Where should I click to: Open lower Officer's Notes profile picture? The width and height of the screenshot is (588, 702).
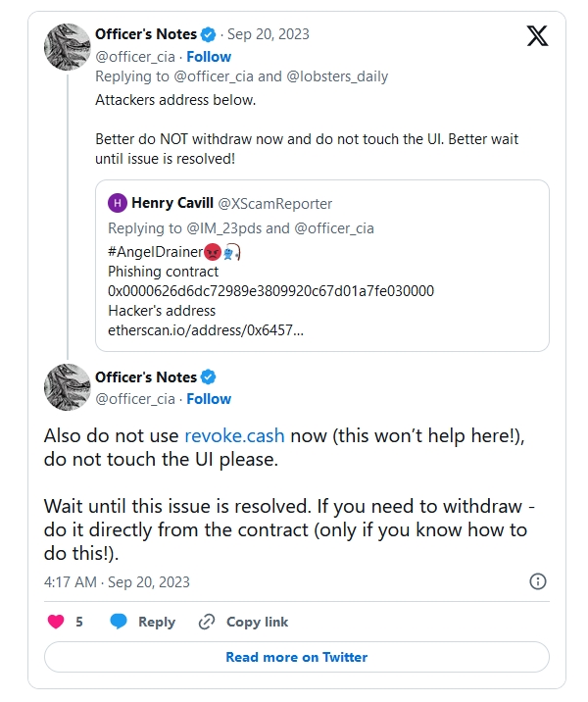coord(68,387)
